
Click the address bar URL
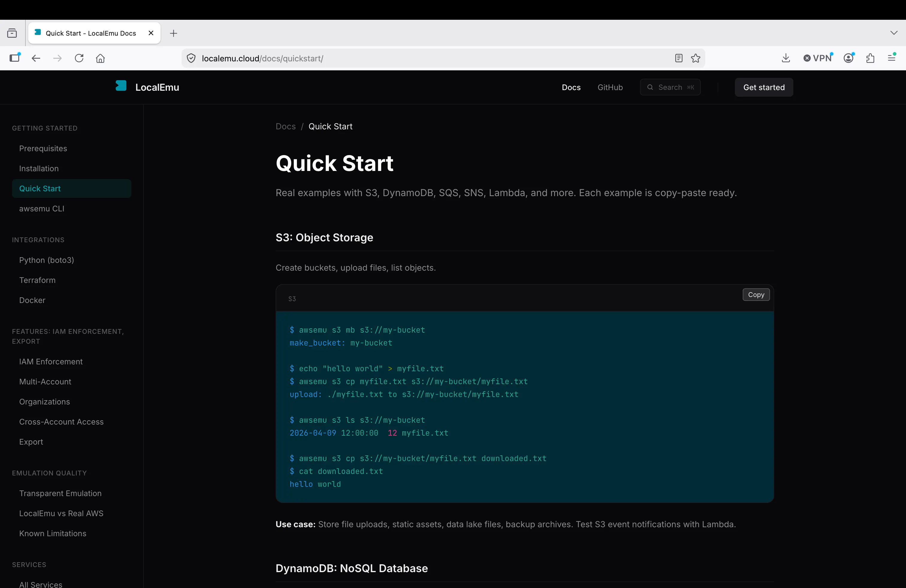[262, 58]
